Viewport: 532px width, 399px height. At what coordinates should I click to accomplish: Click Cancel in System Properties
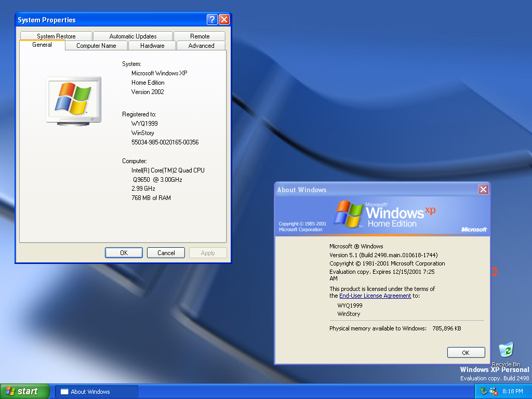[166, 253]
